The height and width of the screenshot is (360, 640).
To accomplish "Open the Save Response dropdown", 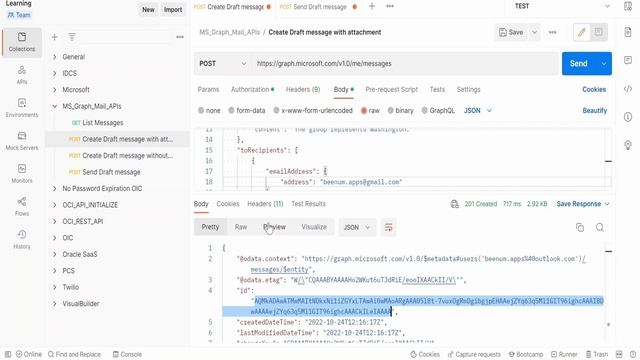I will tap(582, 204).
